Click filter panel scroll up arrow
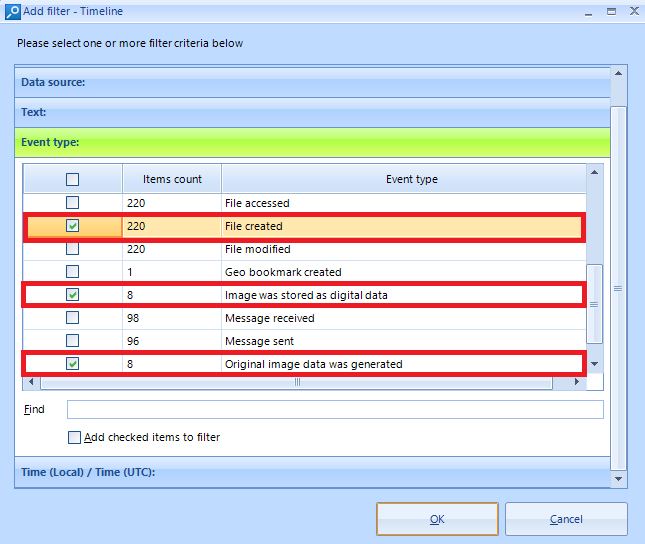Image resolution: width=645 pixels, height=544 pixels. 618,74
